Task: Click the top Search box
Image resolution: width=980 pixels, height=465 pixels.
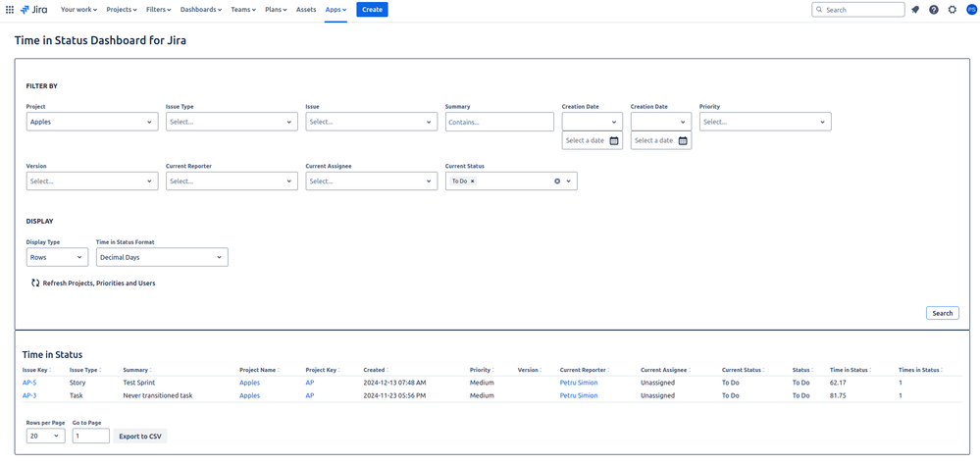Action: tap(858, 10)
